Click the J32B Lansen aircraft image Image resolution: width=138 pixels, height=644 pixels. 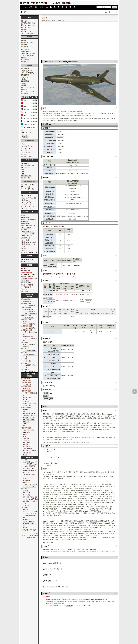point(79,84)
